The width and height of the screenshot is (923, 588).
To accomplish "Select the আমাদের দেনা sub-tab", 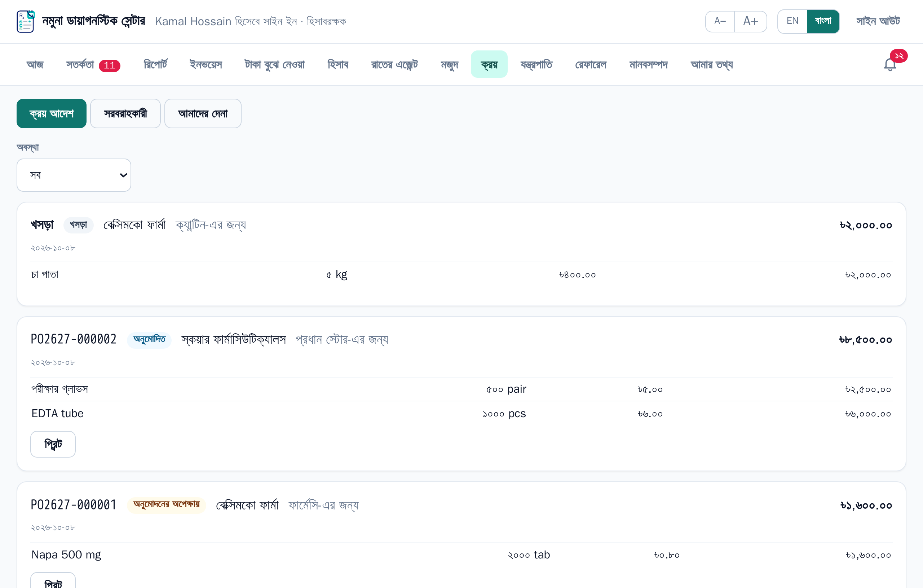I will click(x=203, y=113).
